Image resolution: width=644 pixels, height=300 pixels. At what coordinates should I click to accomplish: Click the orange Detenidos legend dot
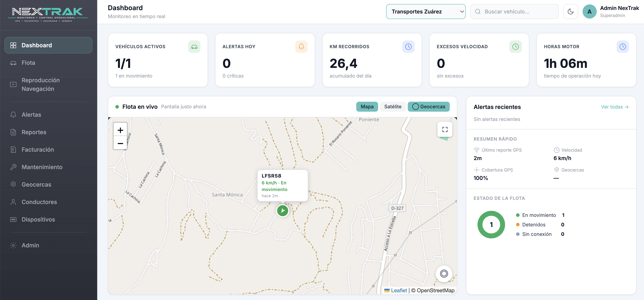click(518, 225)
